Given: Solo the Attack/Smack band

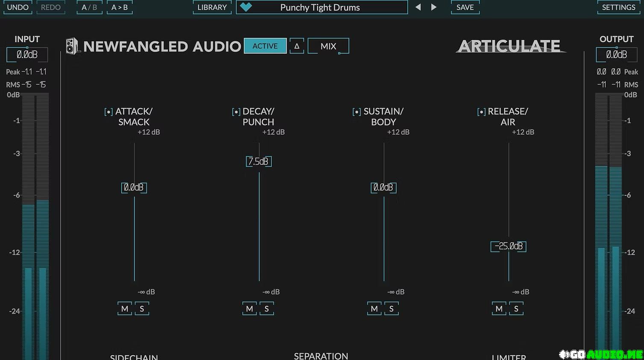Looking at the screenshot, I should (x=142, y=308).
